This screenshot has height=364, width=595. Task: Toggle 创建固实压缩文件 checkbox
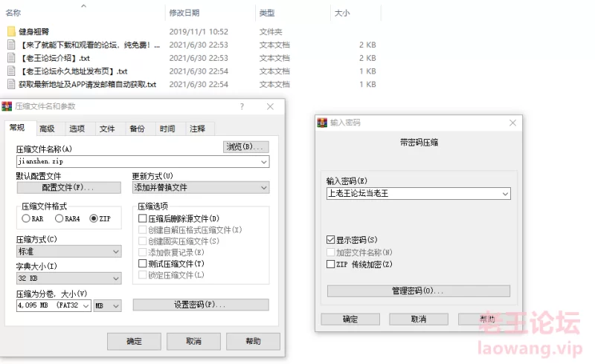click(x=142, y=241)
